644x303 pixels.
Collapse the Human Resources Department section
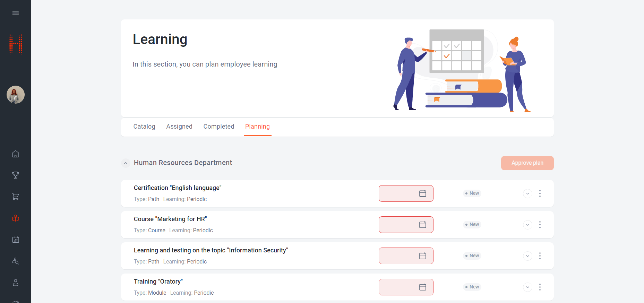click(126, 163)
